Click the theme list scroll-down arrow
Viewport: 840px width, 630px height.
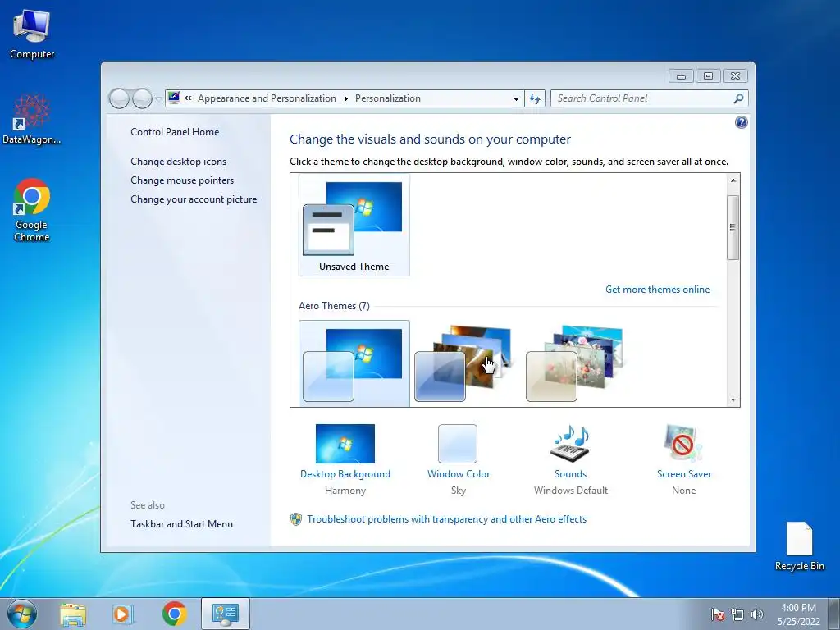[x=733, y=399]
